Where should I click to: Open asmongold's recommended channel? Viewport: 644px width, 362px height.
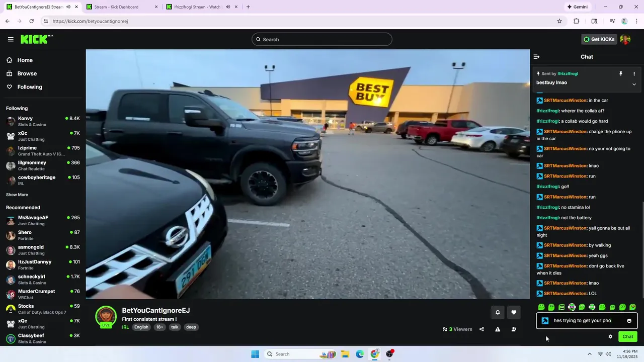tap(43, 250)
